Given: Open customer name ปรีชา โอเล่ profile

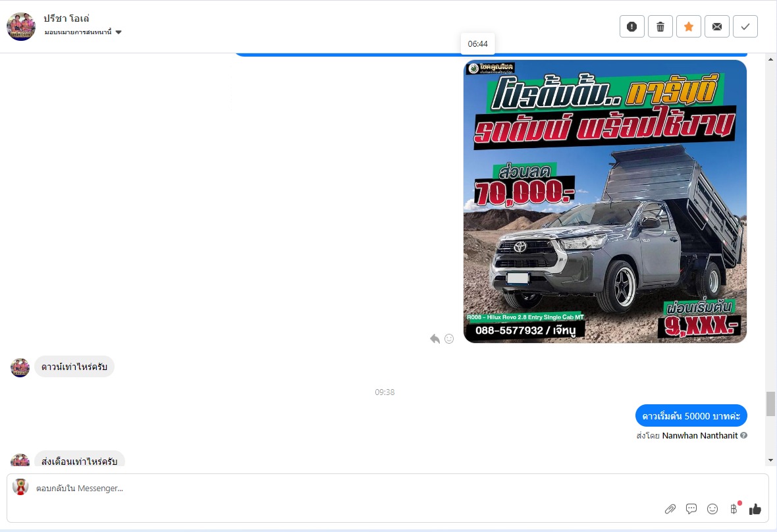Looking at the screenshot, I should click(x=66, y=18).
